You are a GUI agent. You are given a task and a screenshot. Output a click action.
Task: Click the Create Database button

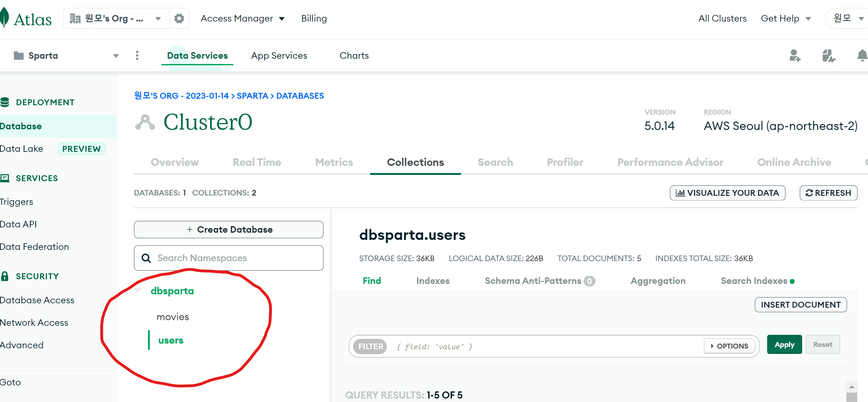[228, 229]
